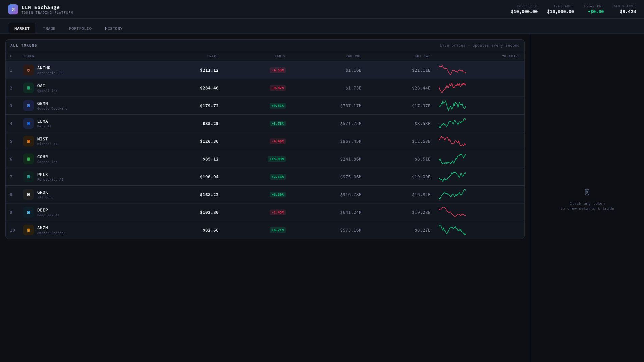
Task: Open the PORTFOLIO tab
Action: click(x=80, y=28)
